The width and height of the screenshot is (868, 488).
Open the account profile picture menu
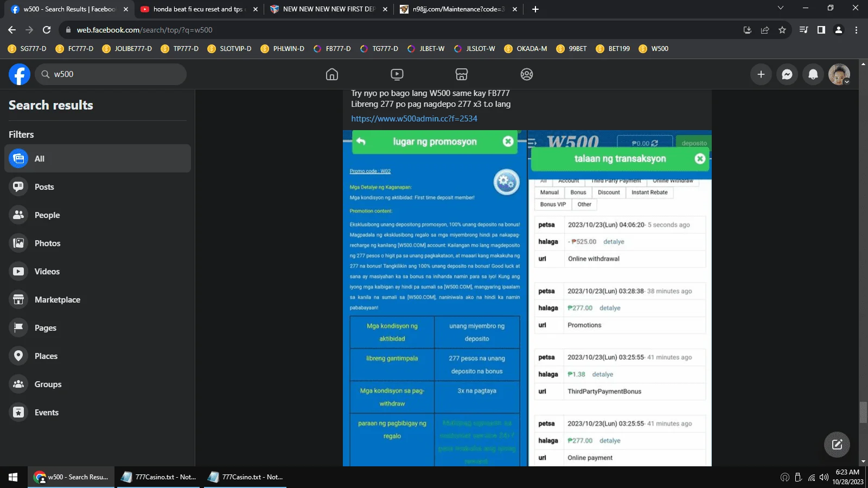839,74
